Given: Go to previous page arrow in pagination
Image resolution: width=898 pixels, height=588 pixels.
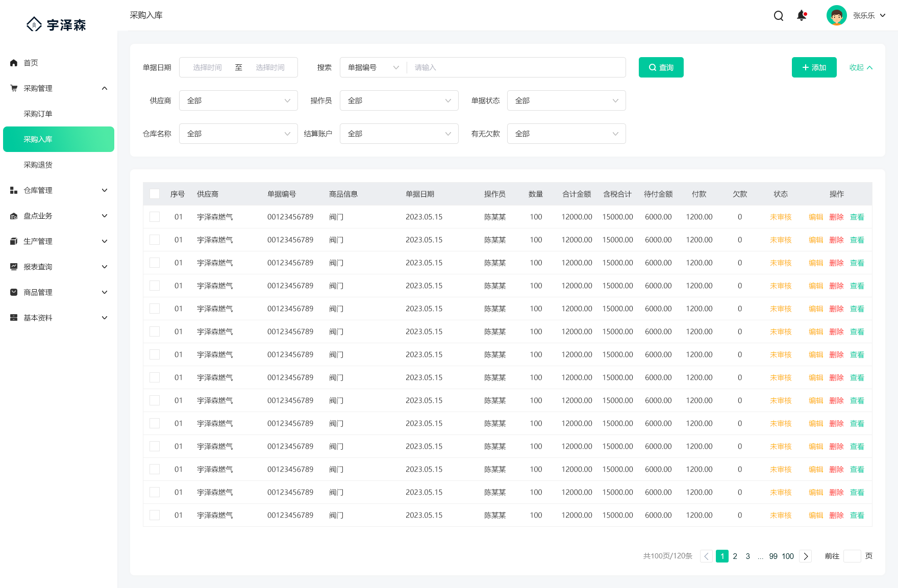Looking at the screenshot, I should click(706, 556).
